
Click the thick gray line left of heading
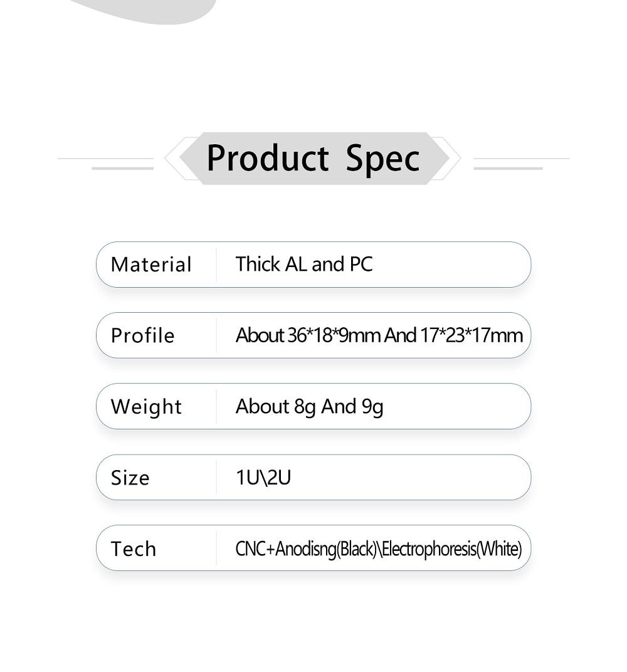(x=122, y=168)
